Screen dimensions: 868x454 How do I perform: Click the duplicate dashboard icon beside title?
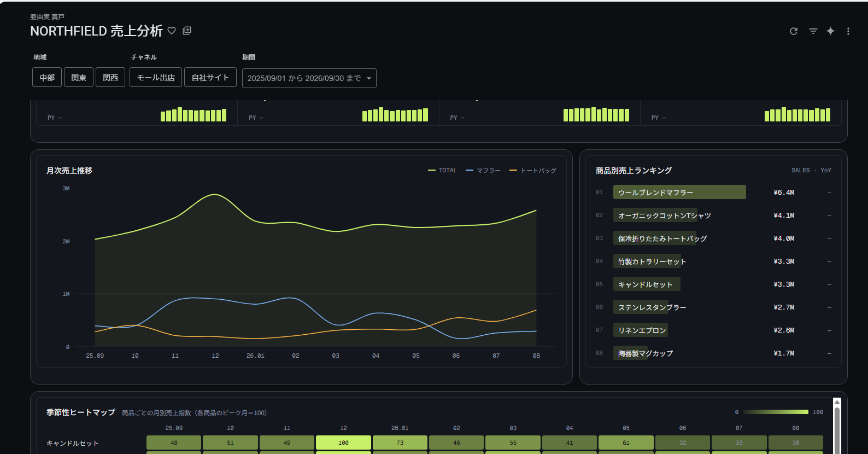coord(187,31)
